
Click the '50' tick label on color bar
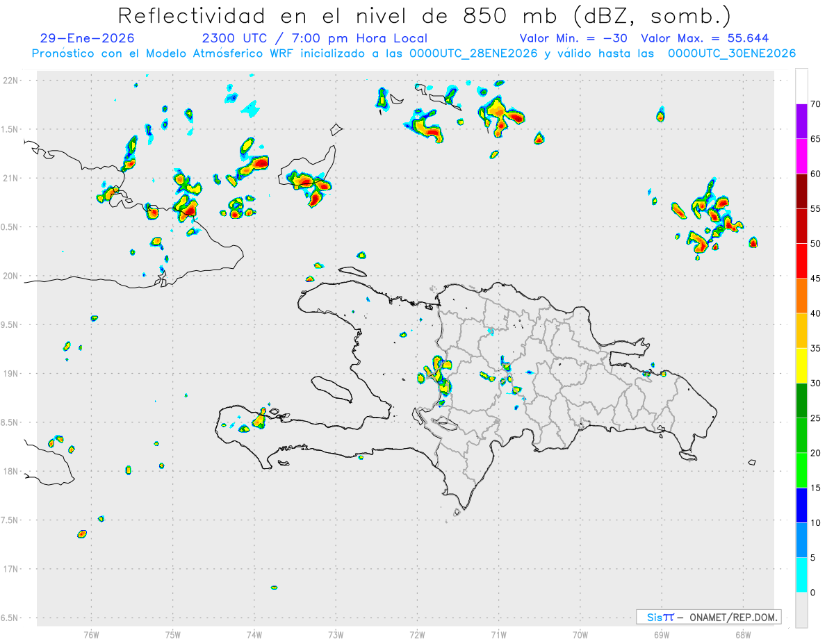point(815,244)
